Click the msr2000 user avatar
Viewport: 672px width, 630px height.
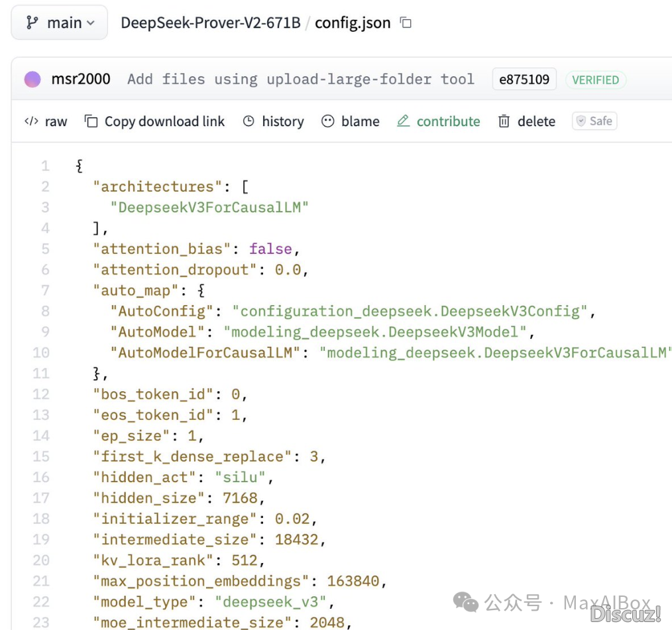point(32,80)
